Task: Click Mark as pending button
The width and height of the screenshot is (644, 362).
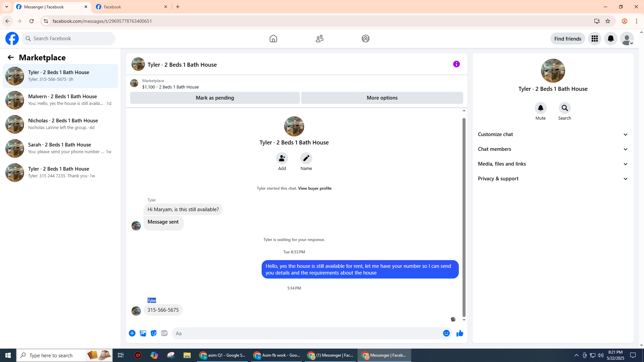Action: pyautogui.click(x=215, y=98)
